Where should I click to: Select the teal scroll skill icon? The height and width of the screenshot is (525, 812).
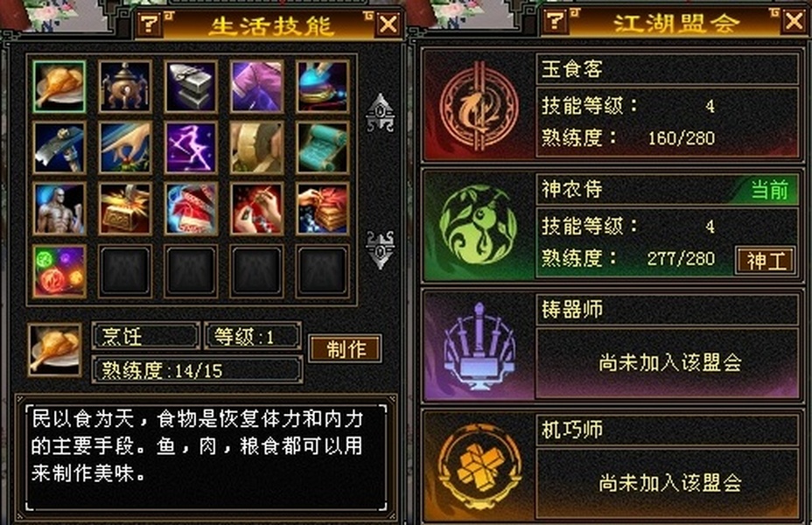click(322, 148)
